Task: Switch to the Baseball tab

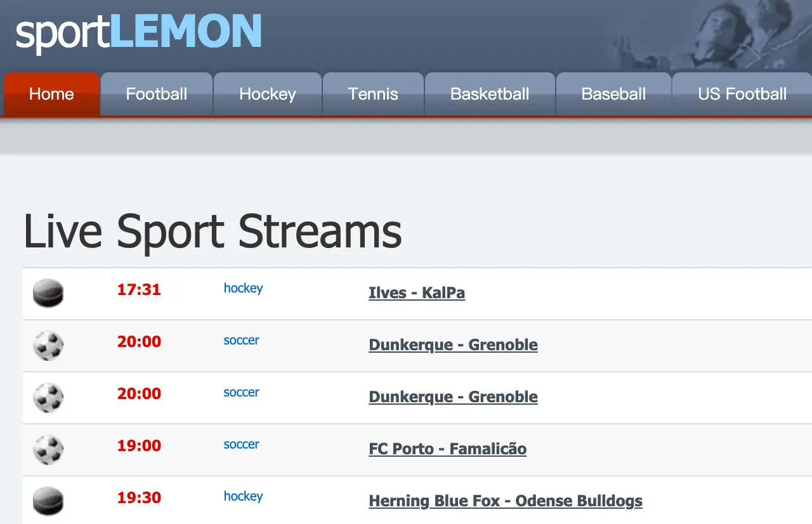Action: tap(613, 94)
